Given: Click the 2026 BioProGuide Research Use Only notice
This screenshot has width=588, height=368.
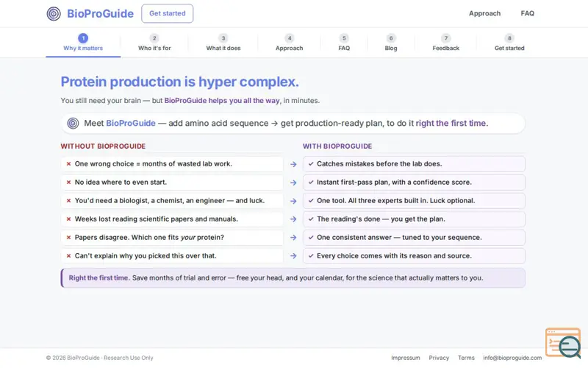Looking at the screenshot, I should point(100,358).
